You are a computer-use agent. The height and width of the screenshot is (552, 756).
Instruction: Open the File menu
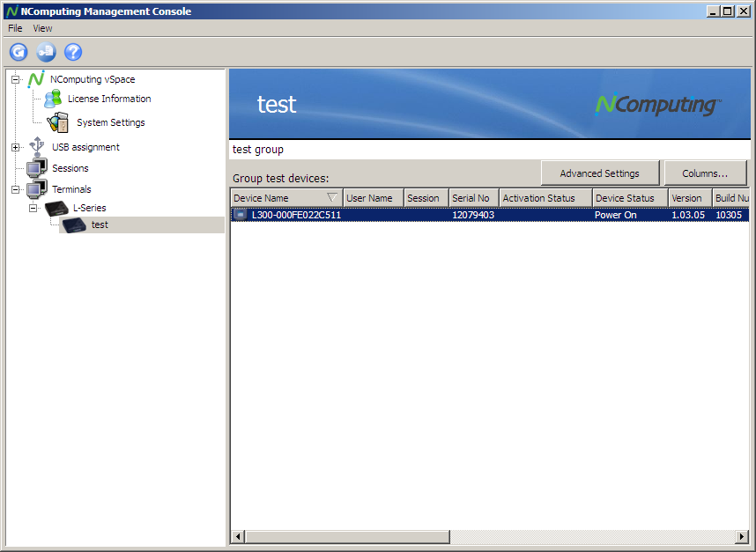pos(15,28)
